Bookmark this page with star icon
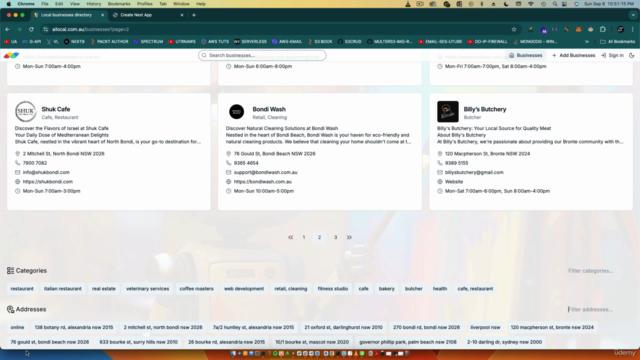This screenshot has width=640, height=360. tap(514, 29)
